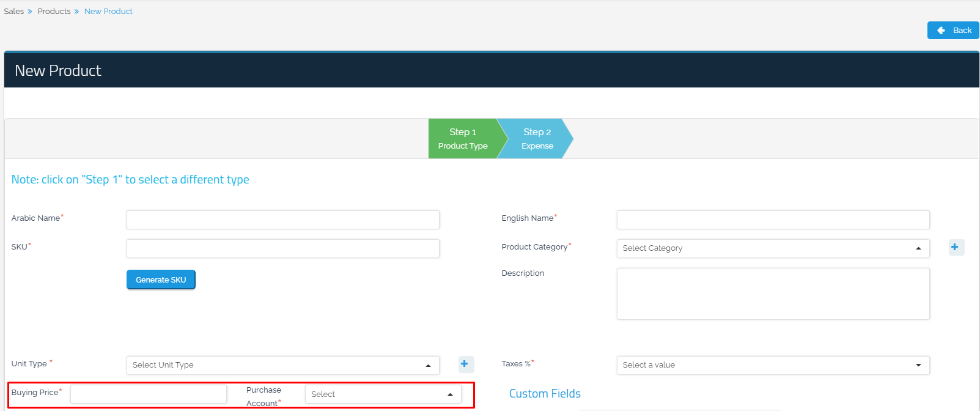This screenshot has height=411, width=980.
Task: Click the plus icon beside Product Category
Action: click(956, 247)
